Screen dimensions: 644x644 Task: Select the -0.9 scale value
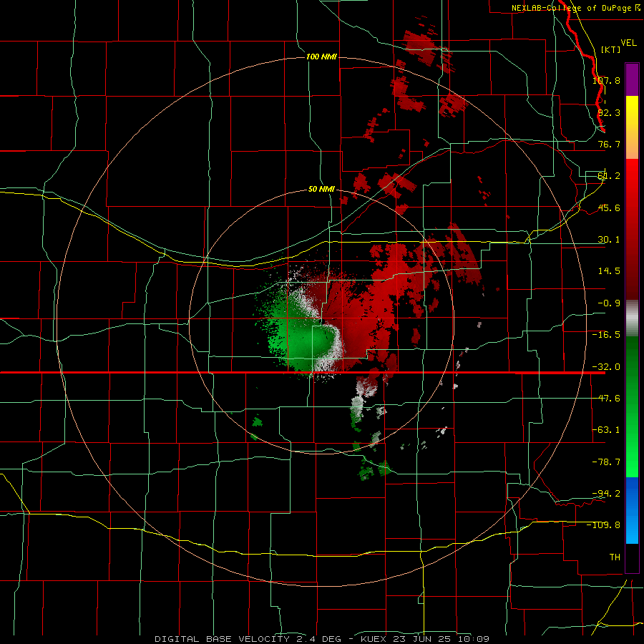coord(609,303)
